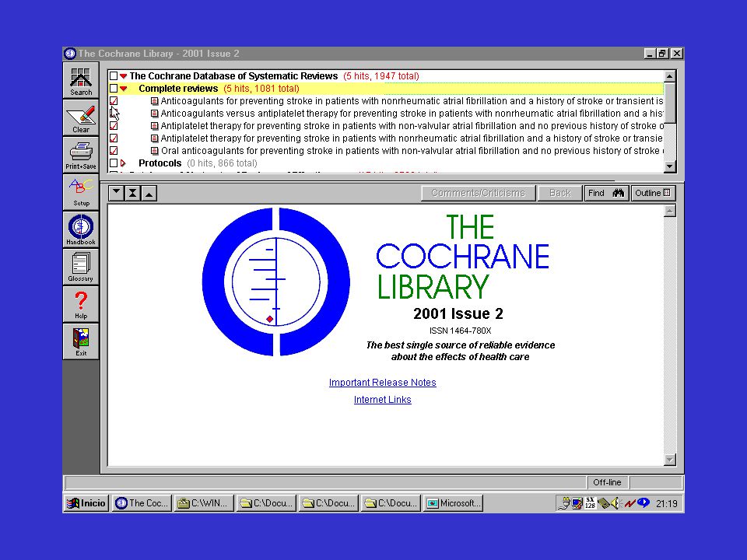The height and width of the screenshot is (560, 747).
Task: Expand the Protocols branch
Action: (123, 163)
